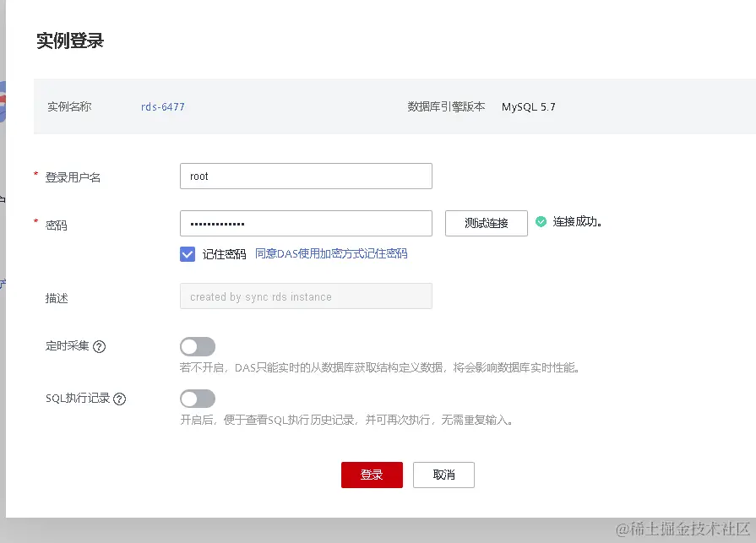Click the 密码 field label
The image size is (756, 543).
pyautogui.click(x=56, y=225)
